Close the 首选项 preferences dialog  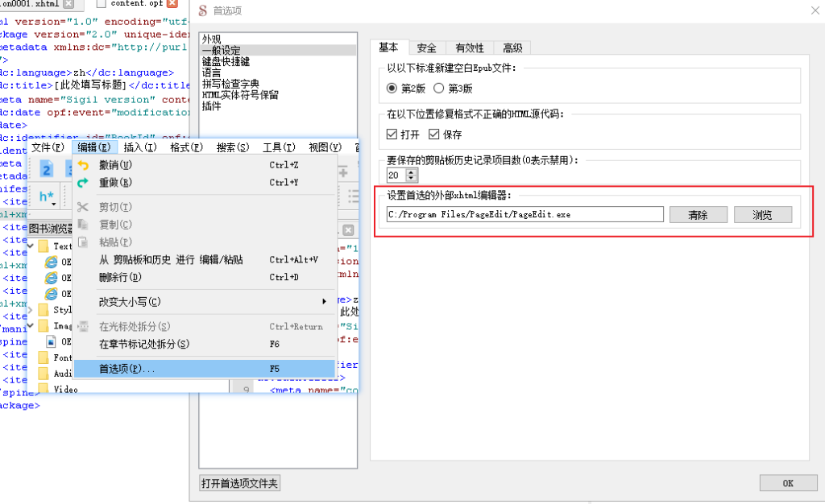[x=815, y=10]
